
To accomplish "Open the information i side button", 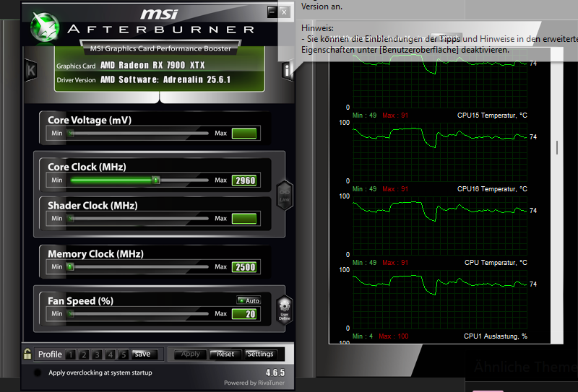I will [x=287, y=69].
